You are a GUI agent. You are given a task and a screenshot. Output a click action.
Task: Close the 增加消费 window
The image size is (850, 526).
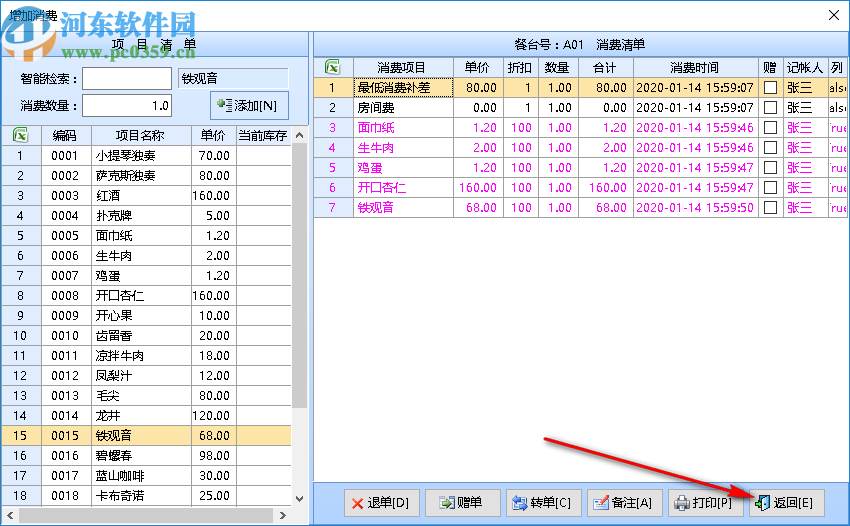coord(834,15)
